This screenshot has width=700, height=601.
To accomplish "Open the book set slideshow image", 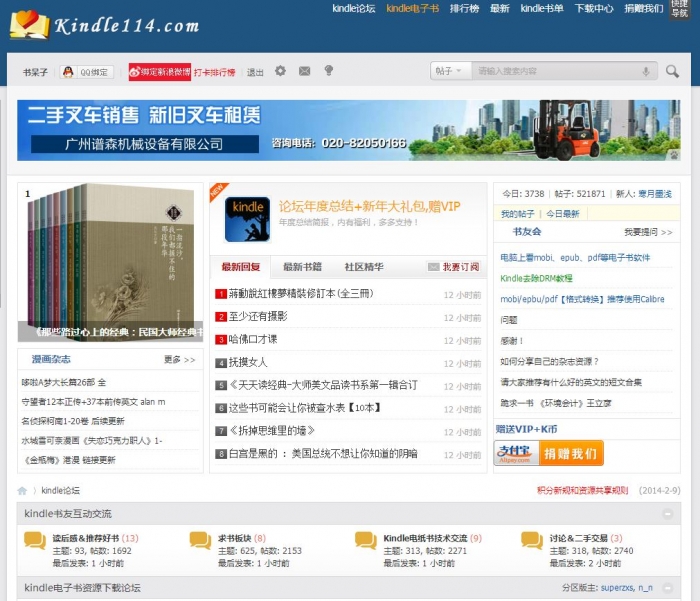I will [x=110, y=262].
